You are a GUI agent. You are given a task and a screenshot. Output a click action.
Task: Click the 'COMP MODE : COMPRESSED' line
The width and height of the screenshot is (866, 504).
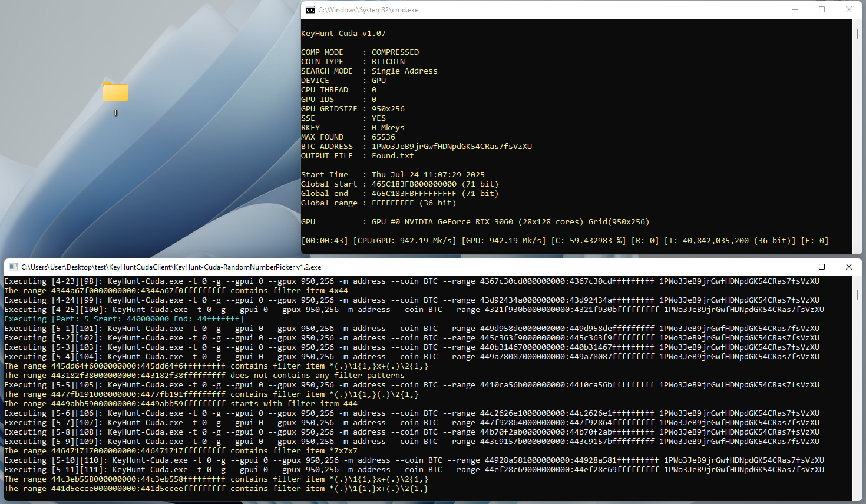(x=360, y=52)
